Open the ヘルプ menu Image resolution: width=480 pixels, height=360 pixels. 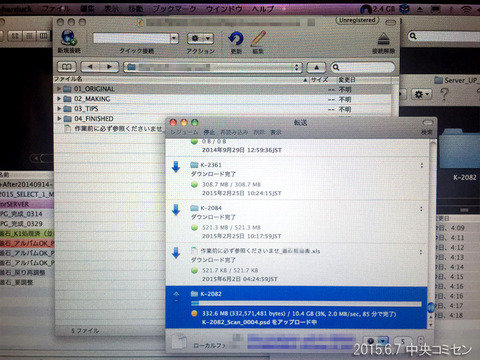[x=263, y=9]
